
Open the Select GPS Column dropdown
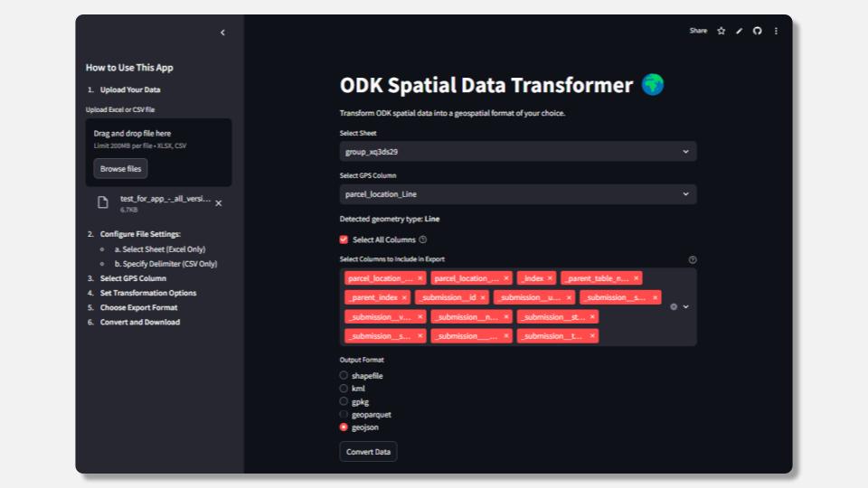point(517,194)
